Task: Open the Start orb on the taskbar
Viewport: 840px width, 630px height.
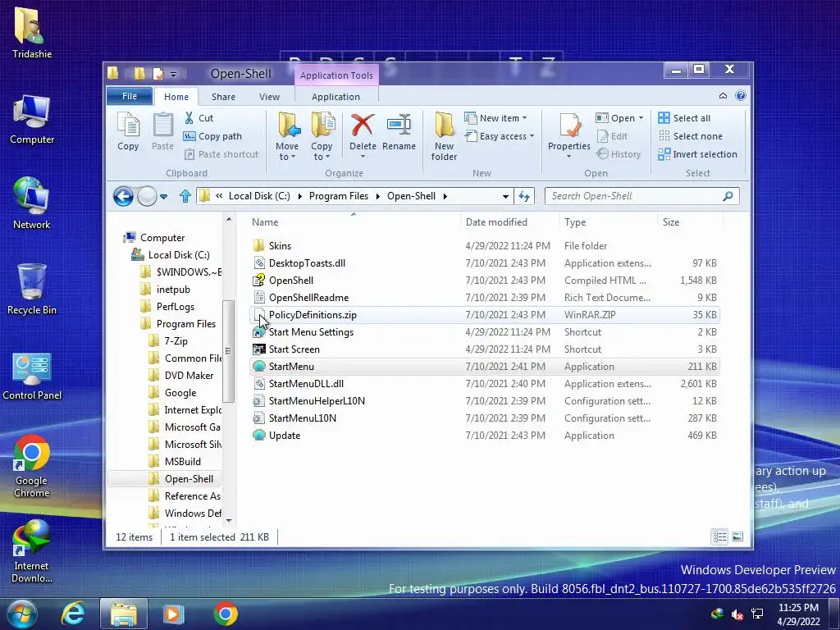Action: (x=22, y=614)
